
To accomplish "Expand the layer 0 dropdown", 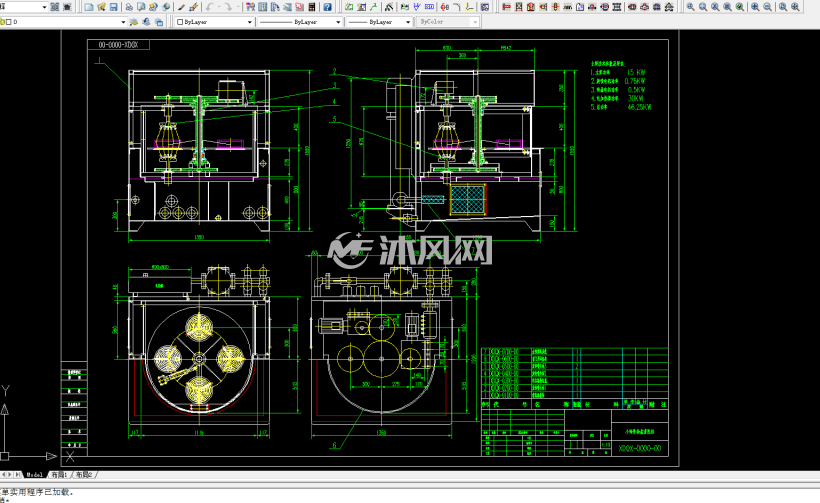I will [123, 22].
